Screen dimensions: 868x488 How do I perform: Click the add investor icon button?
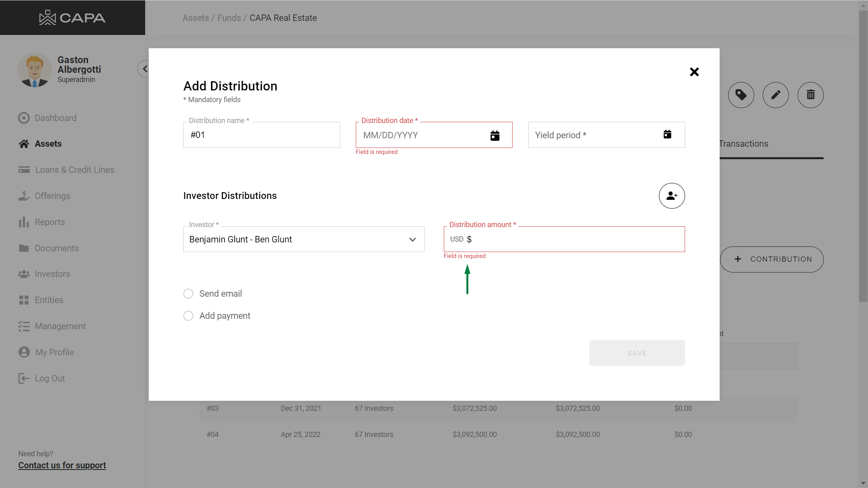(671, 196)
